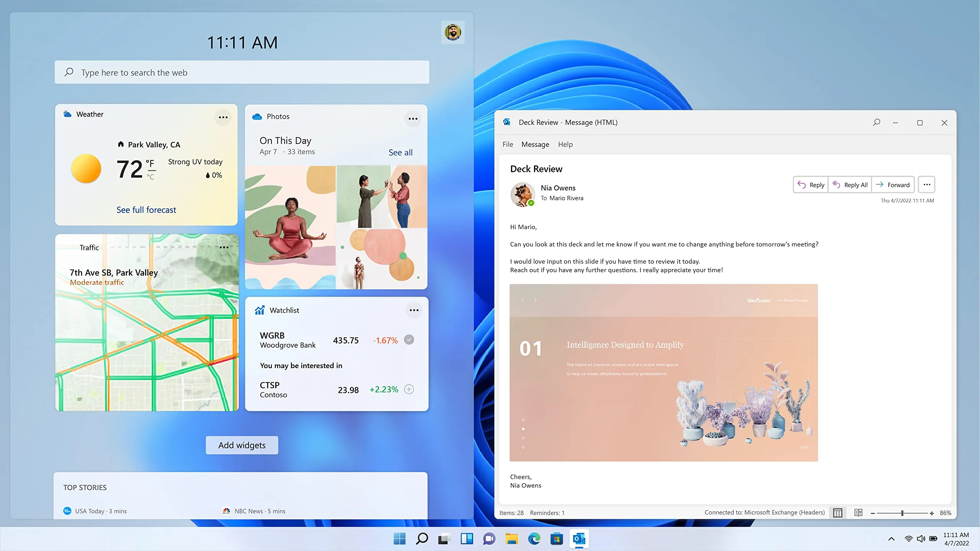Screen dimensions: 980x551
Task: Click the Add widgets button
Action: coord(242,445)
